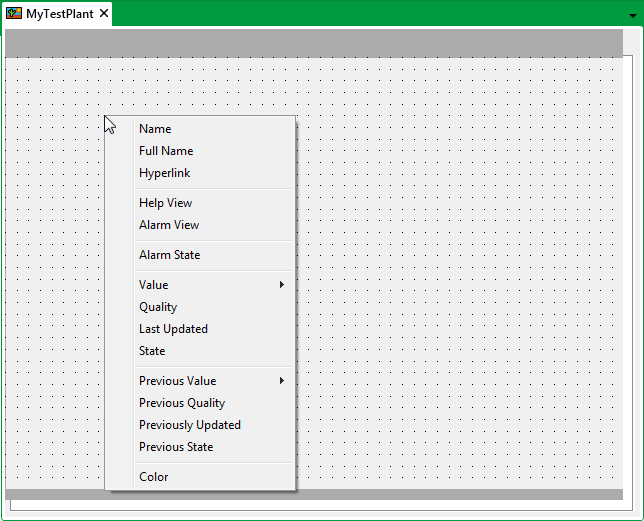Click the Previous State entry

click(176, 447)
